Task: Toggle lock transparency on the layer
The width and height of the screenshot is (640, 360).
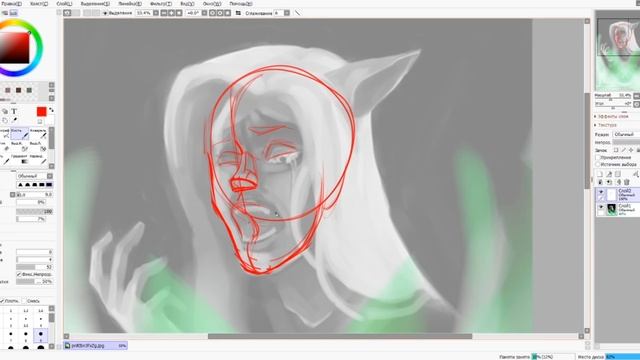Action: (616, 150)
